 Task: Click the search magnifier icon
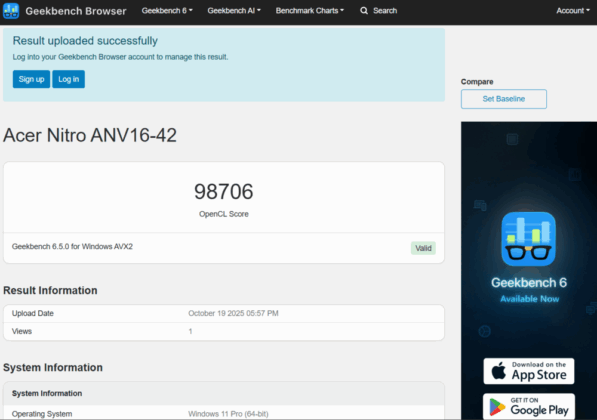coord(364,11)
